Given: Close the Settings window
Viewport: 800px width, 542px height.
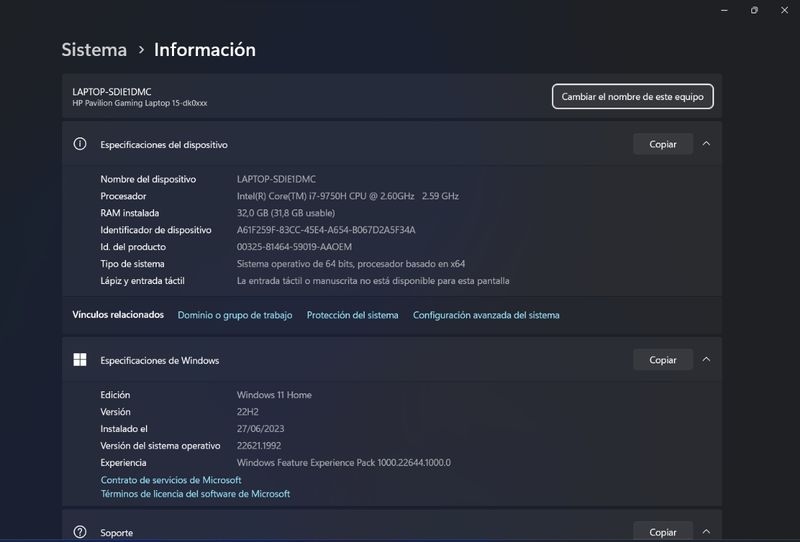Looking at the screenshot, I should [x=784, y=10].
